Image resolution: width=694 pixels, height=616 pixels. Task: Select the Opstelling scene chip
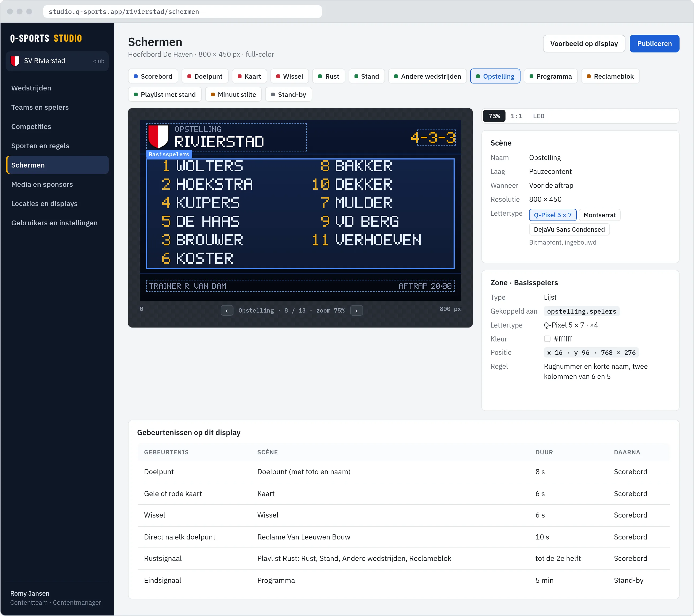[495, 76]
